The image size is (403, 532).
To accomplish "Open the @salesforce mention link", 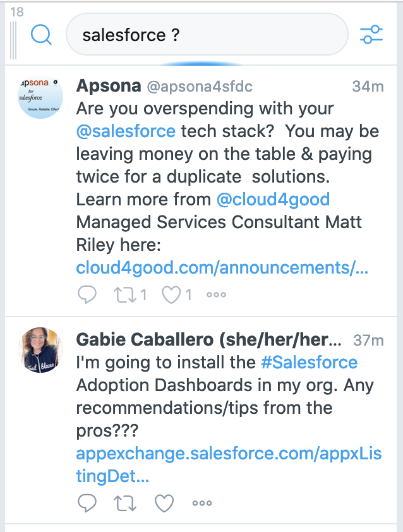I will [x=126, y=131].
